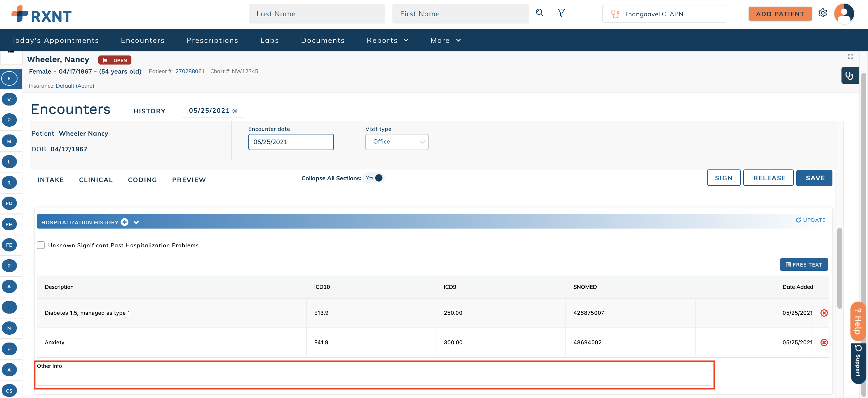Open the provider selector Thangaavel C, APN
868x398 pixels.
(x=664, y=14)
